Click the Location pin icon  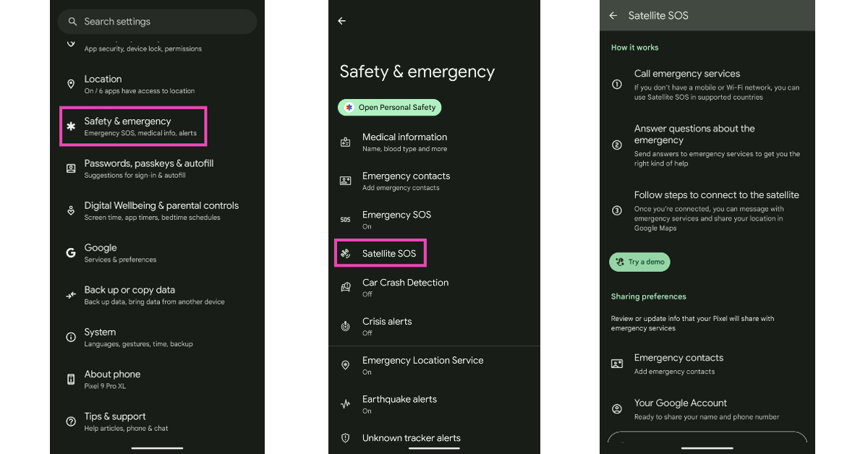pos(71,85)
